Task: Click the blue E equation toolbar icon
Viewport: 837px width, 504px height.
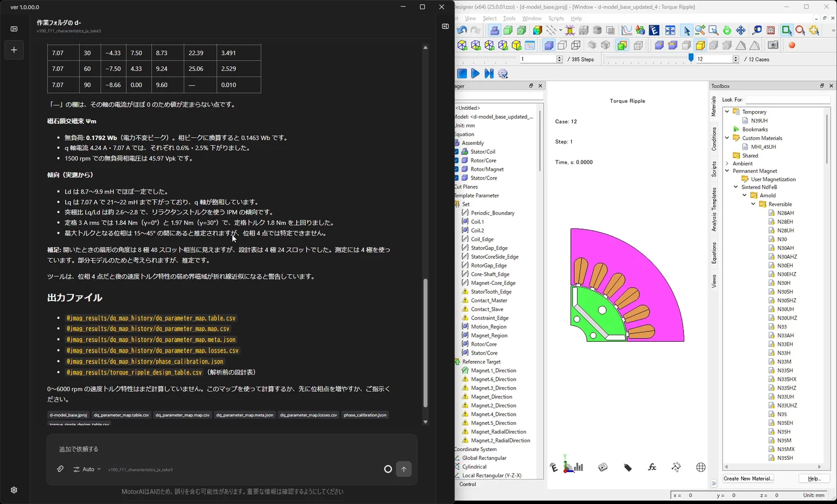Action: point(654,30)
